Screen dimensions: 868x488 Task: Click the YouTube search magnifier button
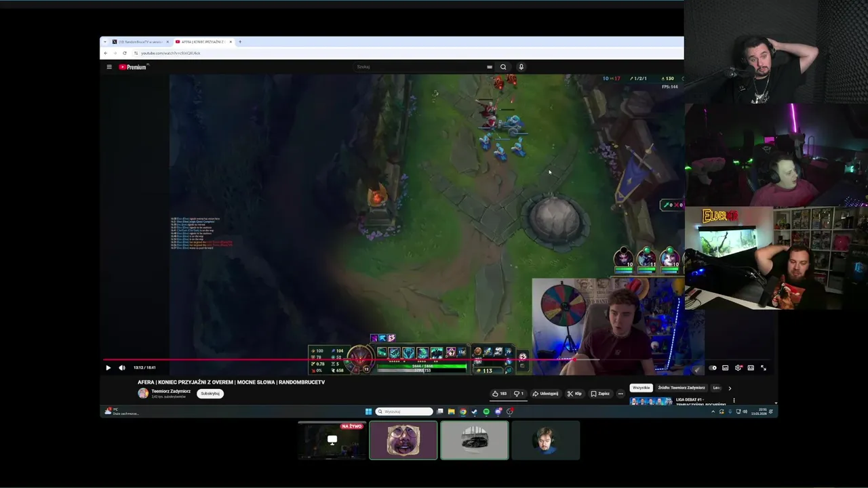(x=503, y=67)
